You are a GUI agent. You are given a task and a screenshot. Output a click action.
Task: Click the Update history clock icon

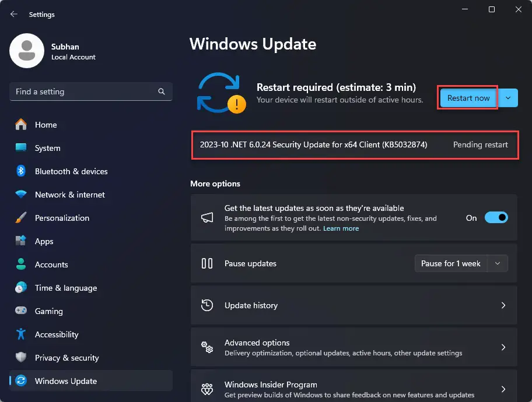[207, 305]
